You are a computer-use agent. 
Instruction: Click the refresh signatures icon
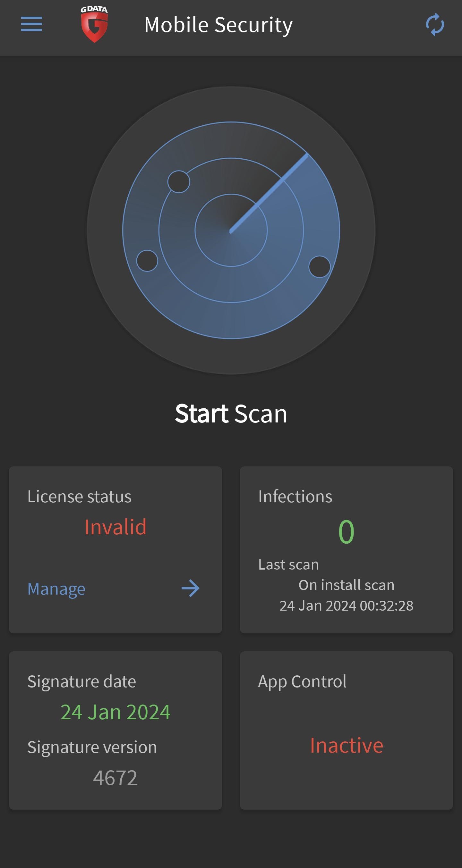tap(435, 24)
